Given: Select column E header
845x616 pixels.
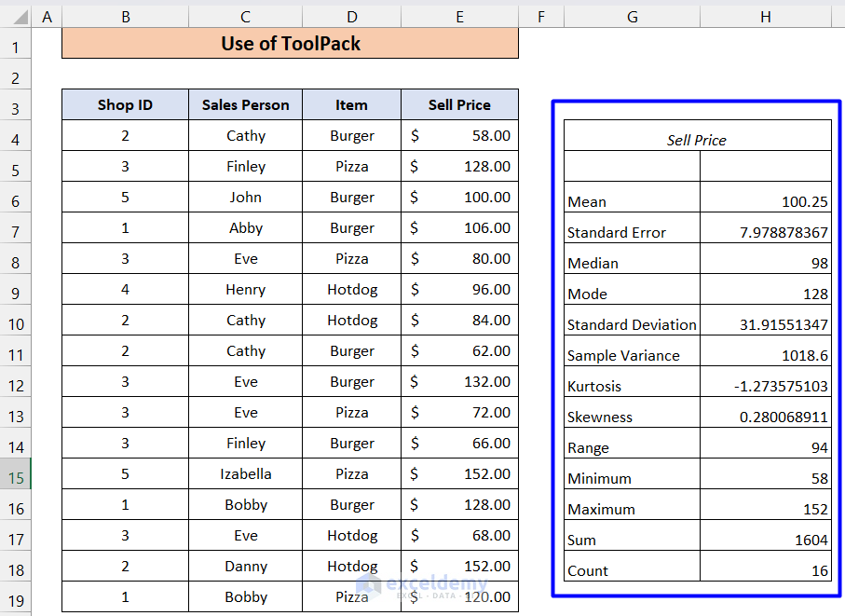Looking at the screenshot, I should (459, 16).
